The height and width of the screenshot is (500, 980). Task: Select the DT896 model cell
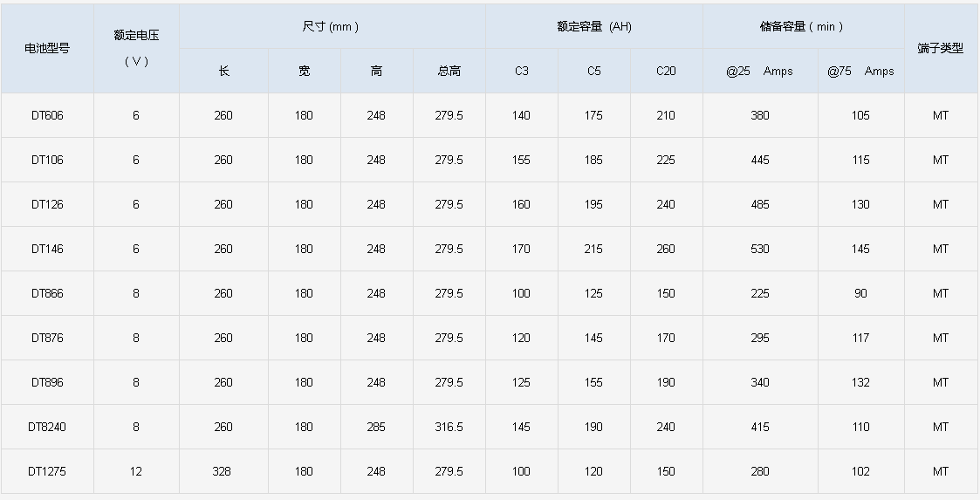[47, 382]
